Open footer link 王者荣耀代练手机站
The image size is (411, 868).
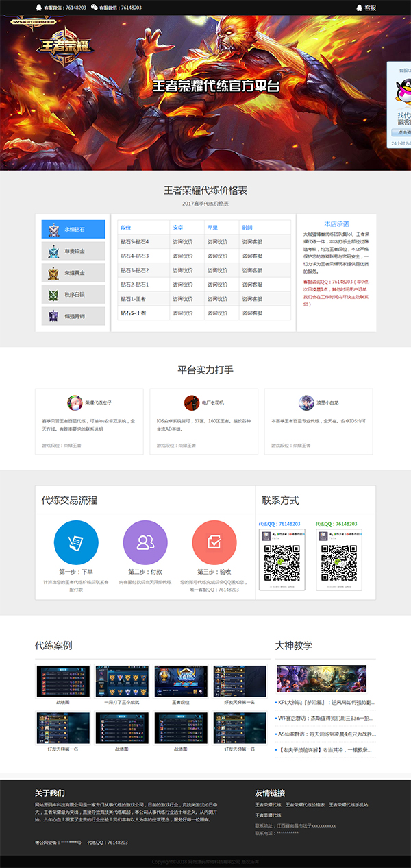click(349, 804)
